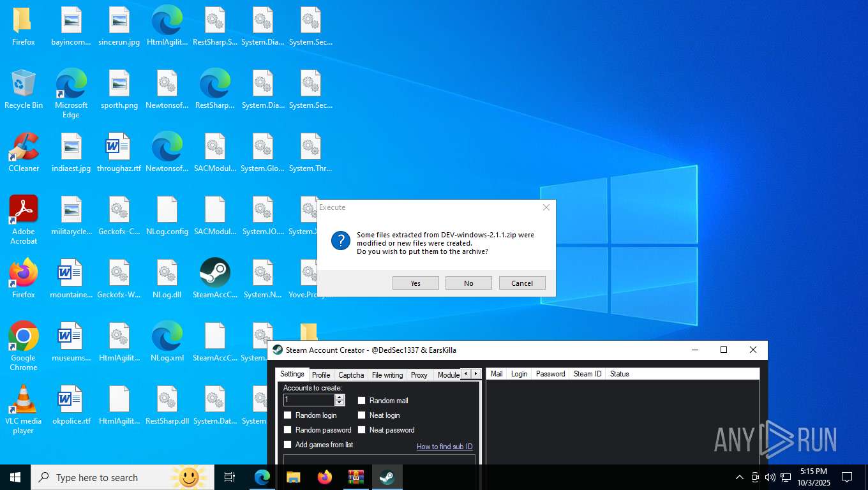
Task: Select indiaest.jpg image file
Action: tap(71, 153)
